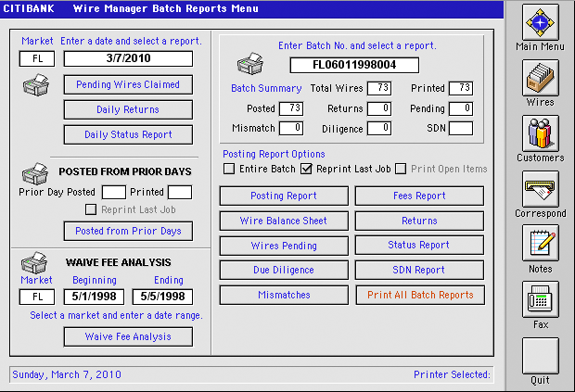Screen dimensions: 575x392
Task: Click the Diligence value field
Action: click(379, 128)
